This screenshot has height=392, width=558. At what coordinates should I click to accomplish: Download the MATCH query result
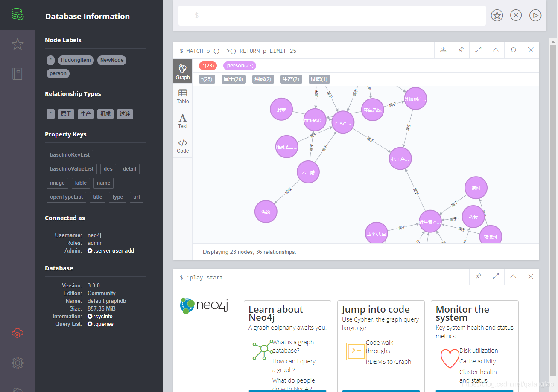pyautogui.click(x=443, y=50)
